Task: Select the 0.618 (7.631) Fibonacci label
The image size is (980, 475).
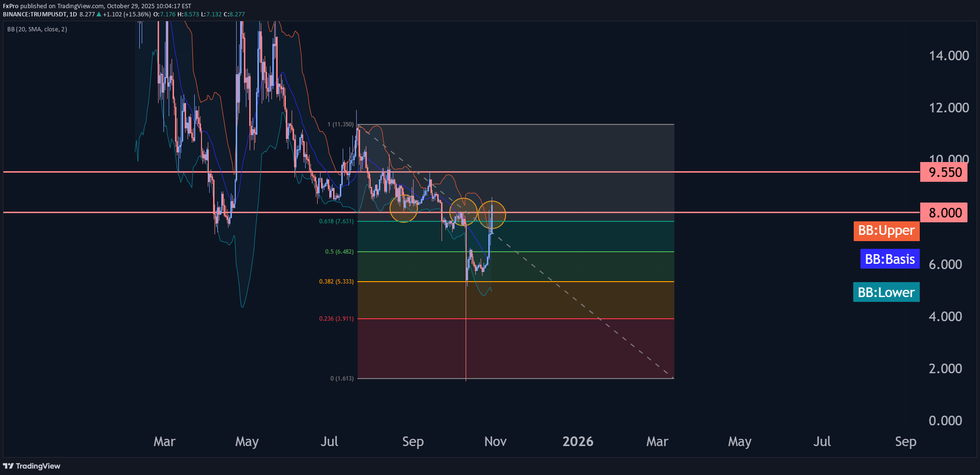Action: pos(336,221)
